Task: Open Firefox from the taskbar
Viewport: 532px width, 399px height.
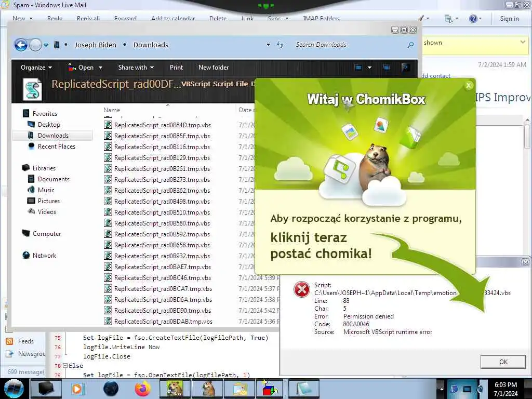Action: (143, 389)
